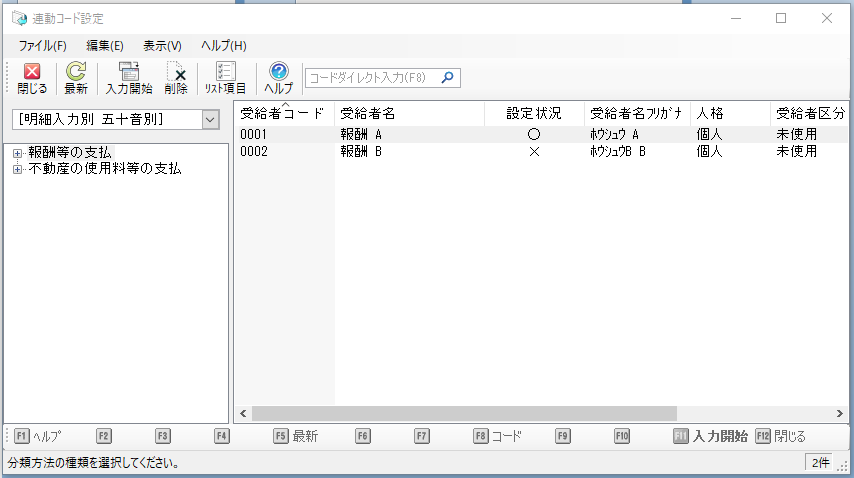Click the F8 コード function key button
This screenshot has width=854, height=478.
pos(497,436)
